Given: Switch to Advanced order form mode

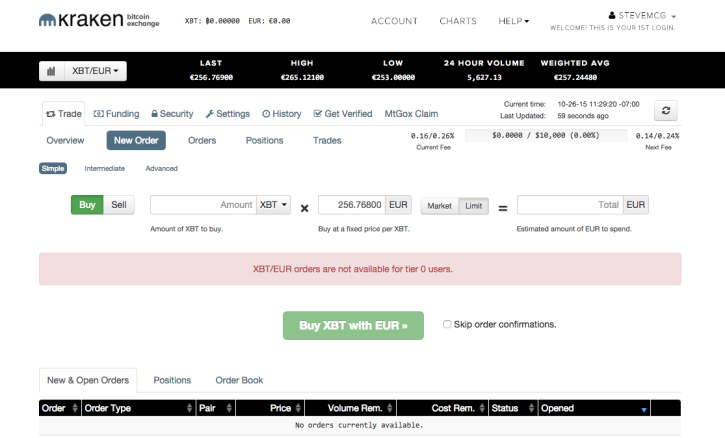Looking at the screenshot, I should click(x=161, y=168).
